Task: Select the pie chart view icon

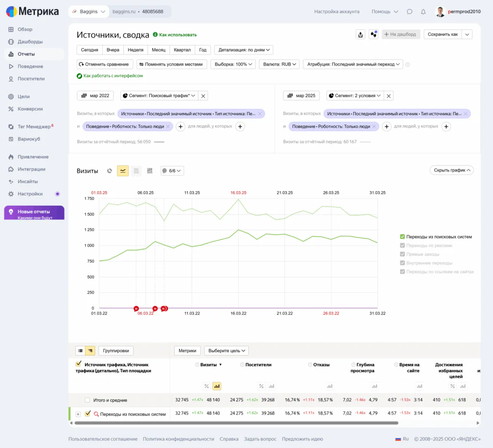Action: click(x=109, y=171)
